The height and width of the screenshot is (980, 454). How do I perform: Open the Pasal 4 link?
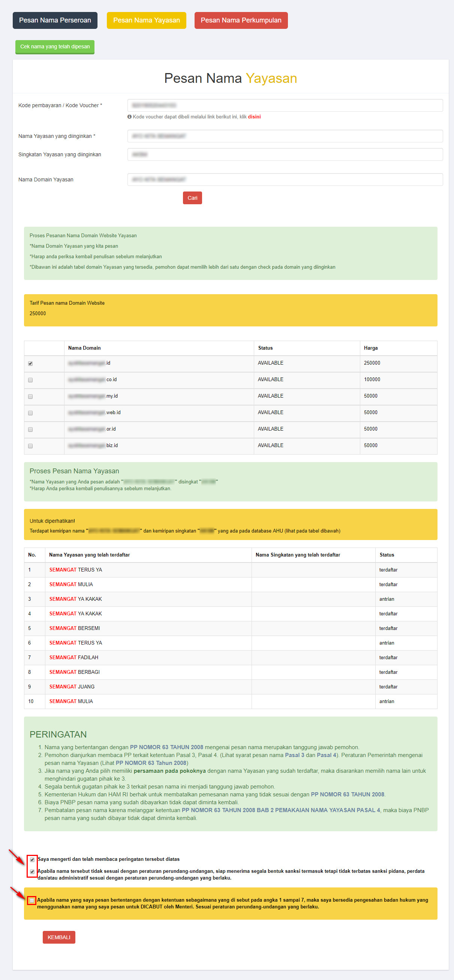(327, 755)
